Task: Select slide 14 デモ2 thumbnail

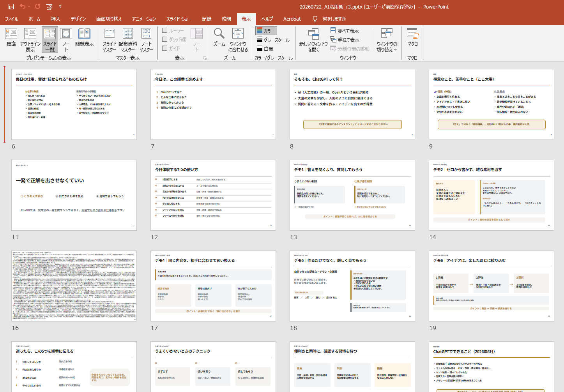Action: [492, 195]
